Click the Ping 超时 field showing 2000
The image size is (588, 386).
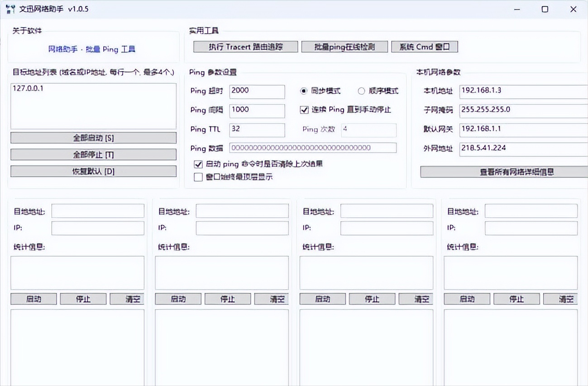point(257,91)
